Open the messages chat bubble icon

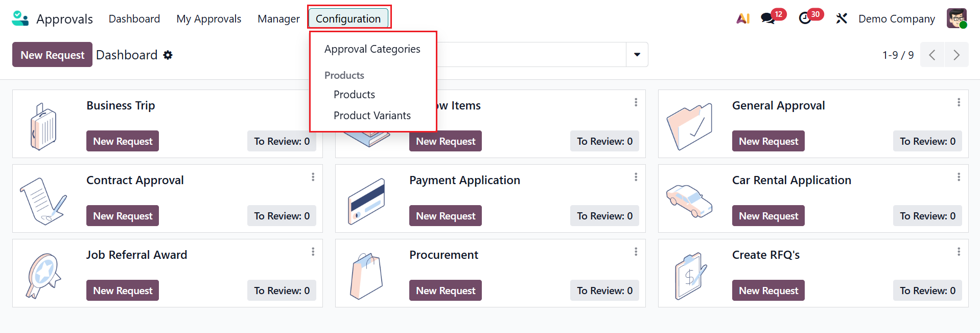coord(767,19)
